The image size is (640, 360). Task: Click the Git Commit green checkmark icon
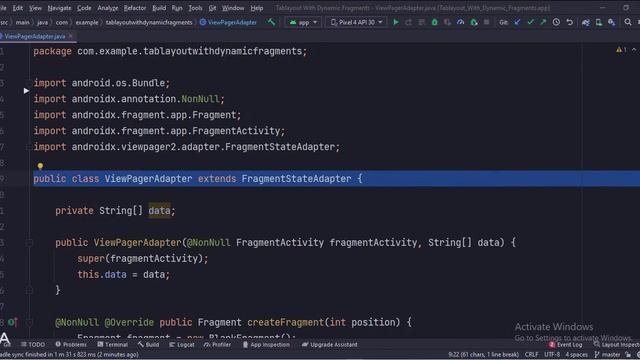tap(530, 22)
